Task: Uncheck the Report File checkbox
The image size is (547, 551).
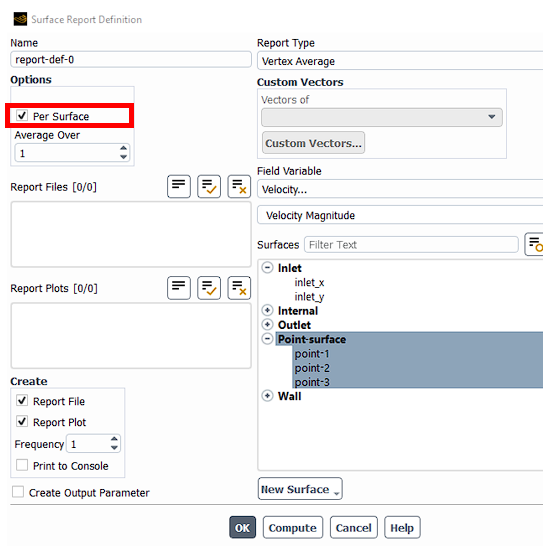Action: pos(22,401)
